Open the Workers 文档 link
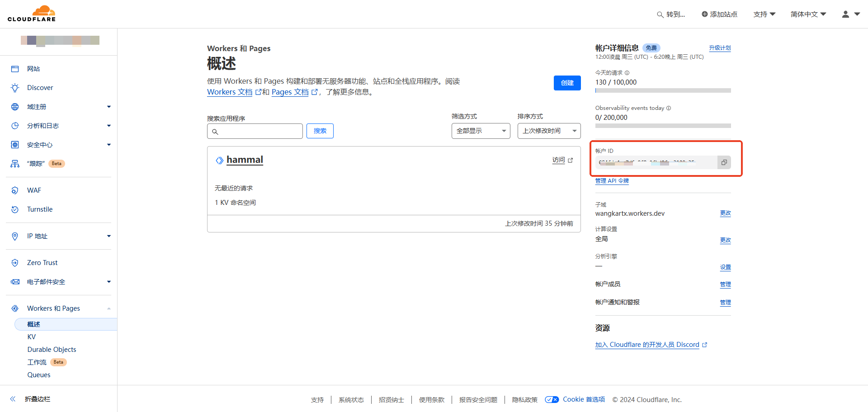Screen dimensions: 868x412 click(x=230, y=92)
